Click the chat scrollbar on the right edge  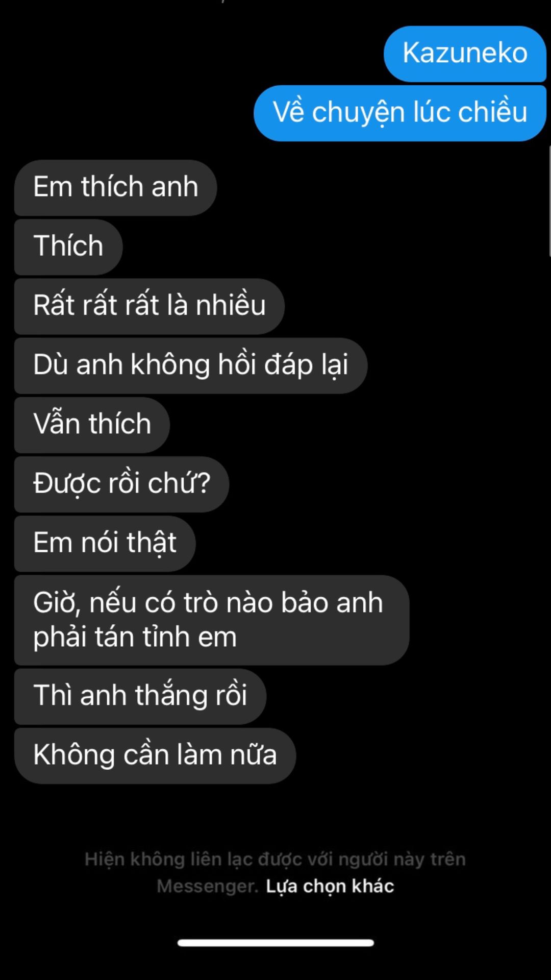549,200
